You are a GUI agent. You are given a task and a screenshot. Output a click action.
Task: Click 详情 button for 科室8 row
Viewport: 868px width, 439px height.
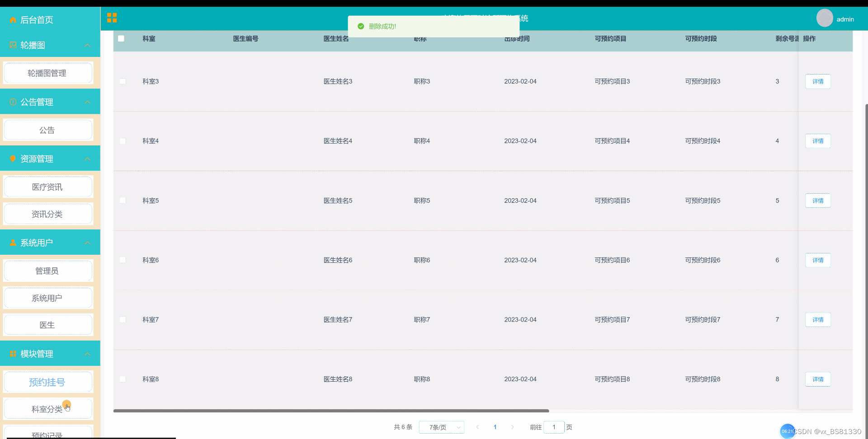(818, 379)
